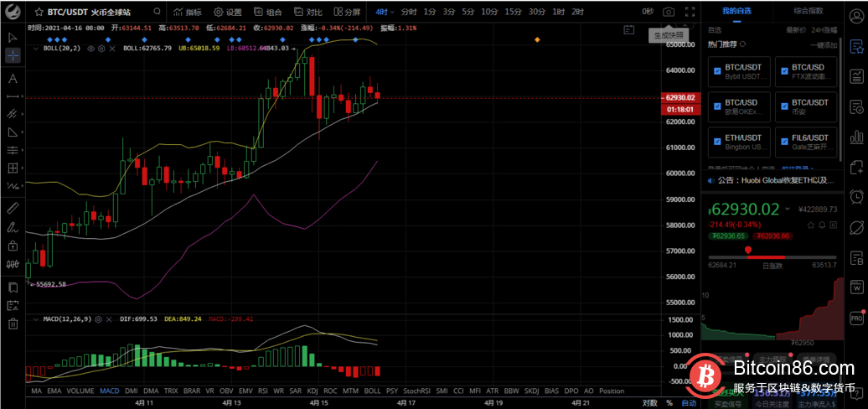Click the trash can delete drawings icon
The height and width of the screenshot is (409, 868).
(x=13, y=324)
